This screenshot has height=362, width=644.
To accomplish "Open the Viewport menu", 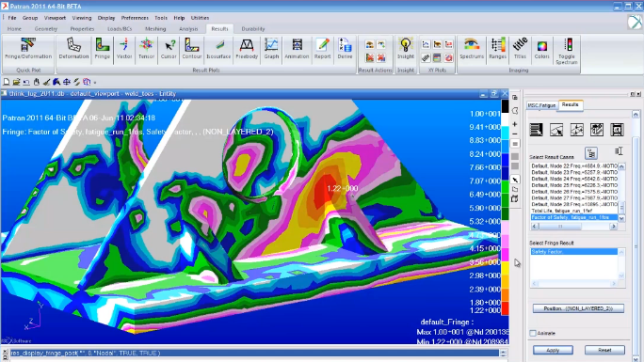I will 55,18.
